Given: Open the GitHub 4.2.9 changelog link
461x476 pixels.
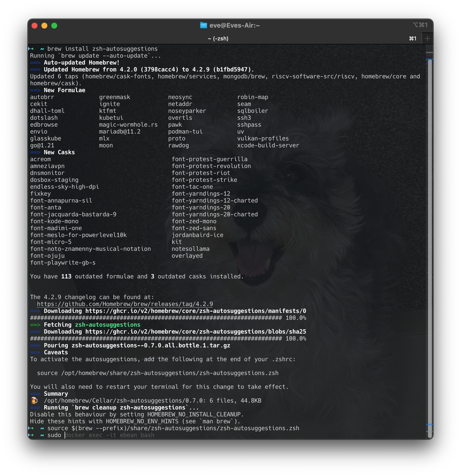Looking at the screenshot, I should coord(124,304).
